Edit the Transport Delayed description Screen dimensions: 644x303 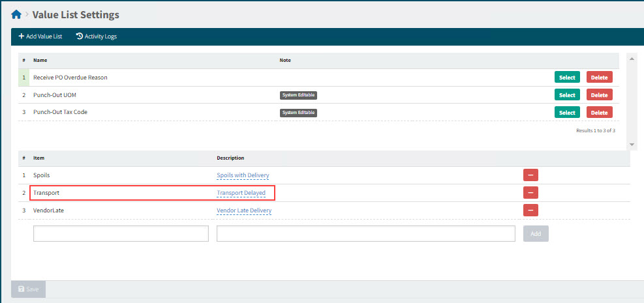coord(241,193)
